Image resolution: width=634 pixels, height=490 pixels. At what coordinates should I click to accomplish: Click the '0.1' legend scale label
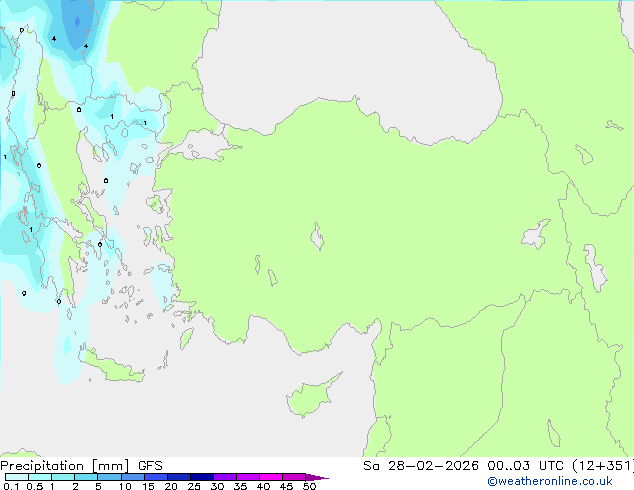(11, 486)
